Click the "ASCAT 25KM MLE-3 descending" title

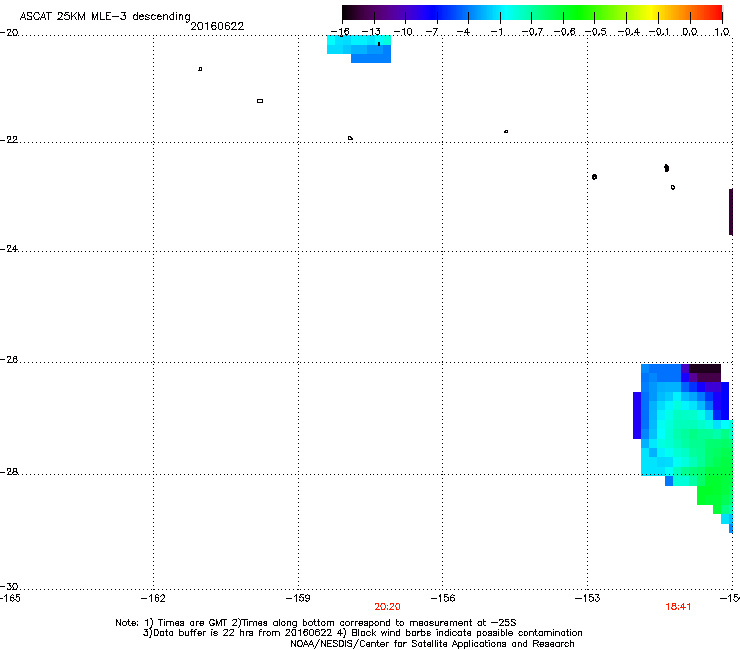click(x=105, y=16)
